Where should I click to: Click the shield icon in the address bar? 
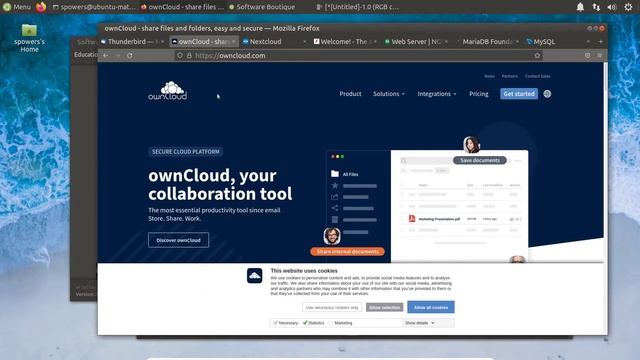180,56
